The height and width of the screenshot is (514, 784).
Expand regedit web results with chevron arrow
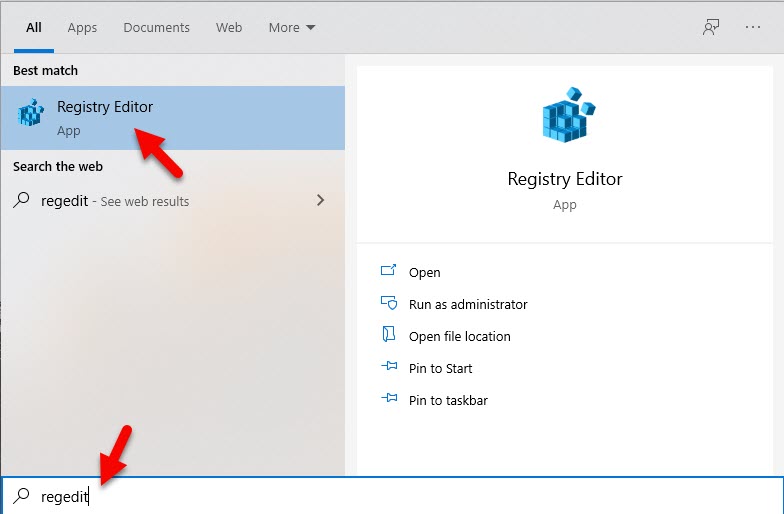pyautogui.click(x=320, y=201)
